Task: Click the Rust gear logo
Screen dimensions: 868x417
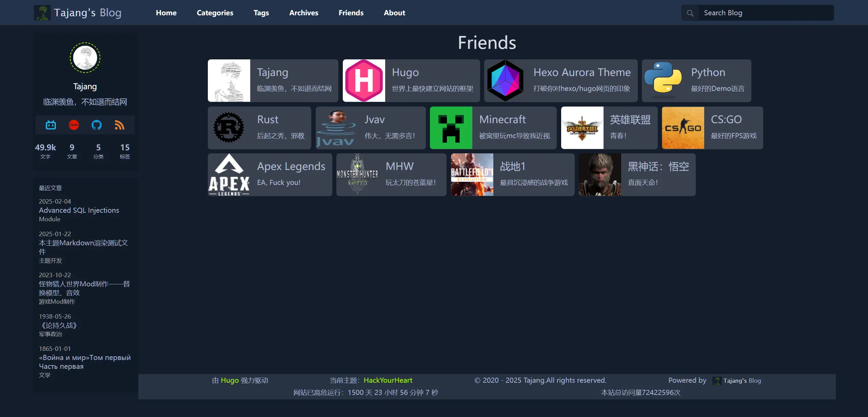Action: click(229, 128)
